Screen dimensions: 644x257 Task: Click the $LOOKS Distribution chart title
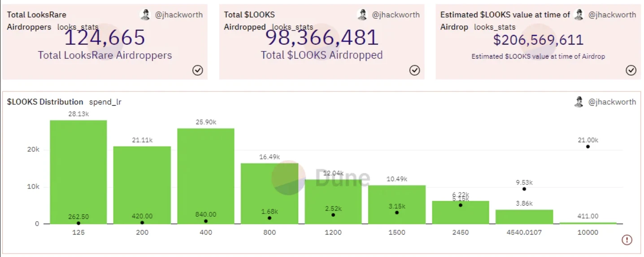pos(45,102)
